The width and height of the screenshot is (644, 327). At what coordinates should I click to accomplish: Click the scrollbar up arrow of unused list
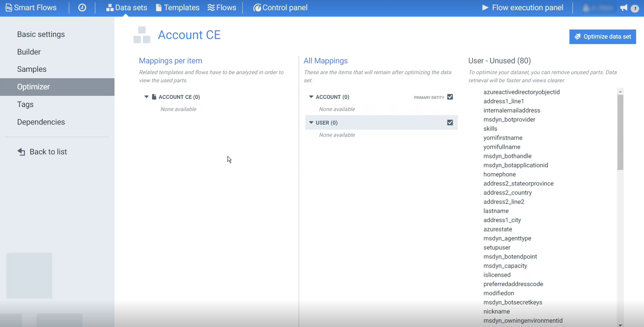tap(620, 92)
